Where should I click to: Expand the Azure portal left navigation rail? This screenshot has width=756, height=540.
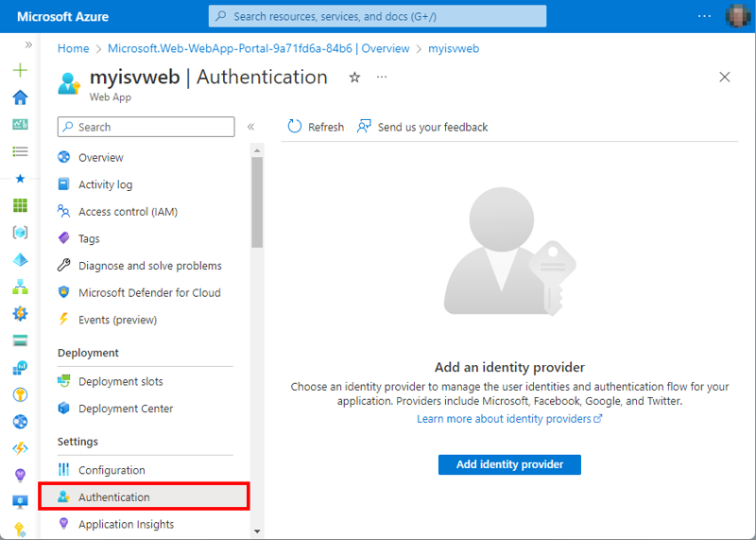28,44
